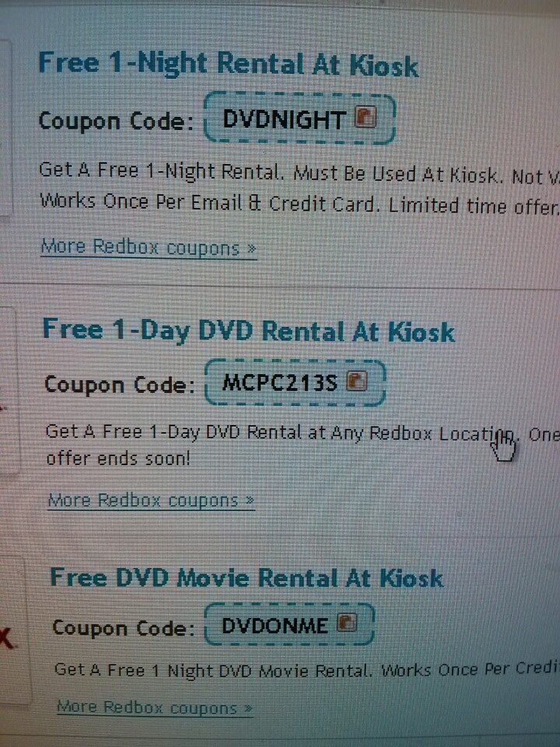The width and height of the screenshot is (560, 747).
Task: Click the second offer's Coupon Code label
Action: pyautogui.click(x=120, y=384)
